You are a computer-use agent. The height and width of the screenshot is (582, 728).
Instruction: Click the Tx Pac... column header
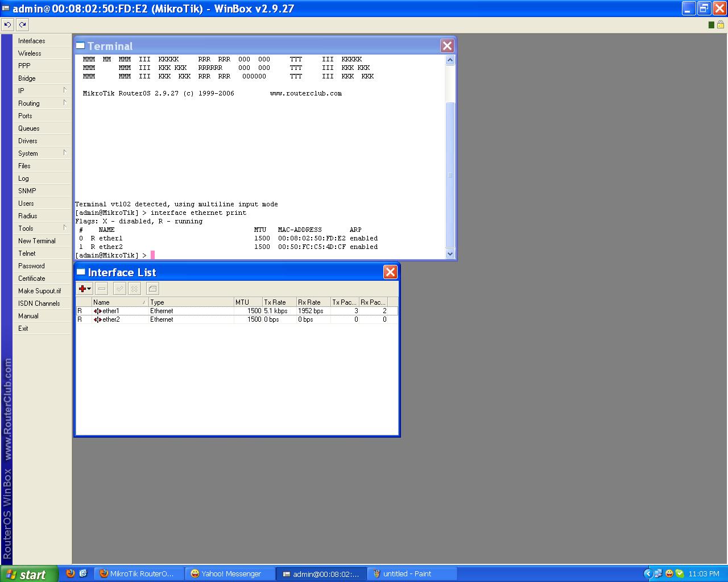pyautogui.click(x=345, y=302)
